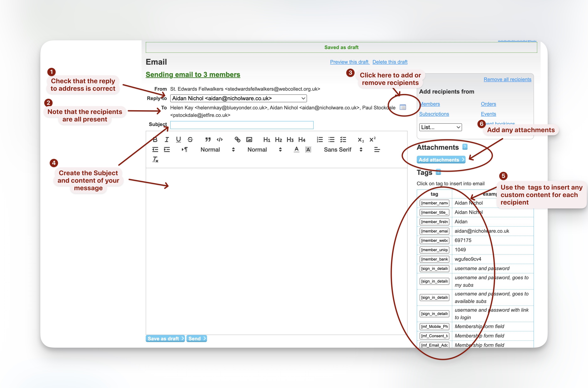Expand the List... recipients dropdown
This screenshot has height=388, width=588.
tap(440, 127)
